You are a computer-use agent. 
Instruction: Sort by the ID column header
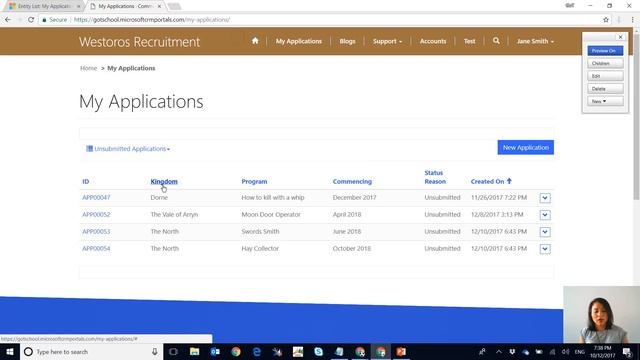pyautogui.click(x=86, y=181)
